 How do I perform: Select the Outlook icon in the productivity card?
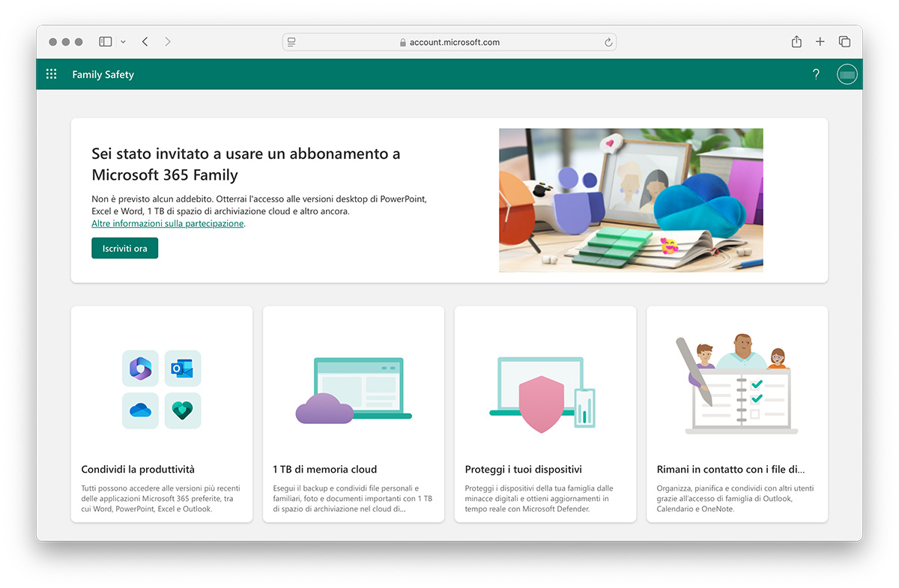click(x=183, y=369)
